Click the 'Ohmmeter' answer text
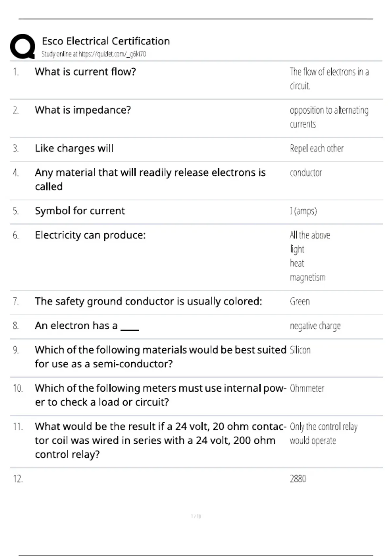This screenshot has height=556, width=392. click(307, 388)
